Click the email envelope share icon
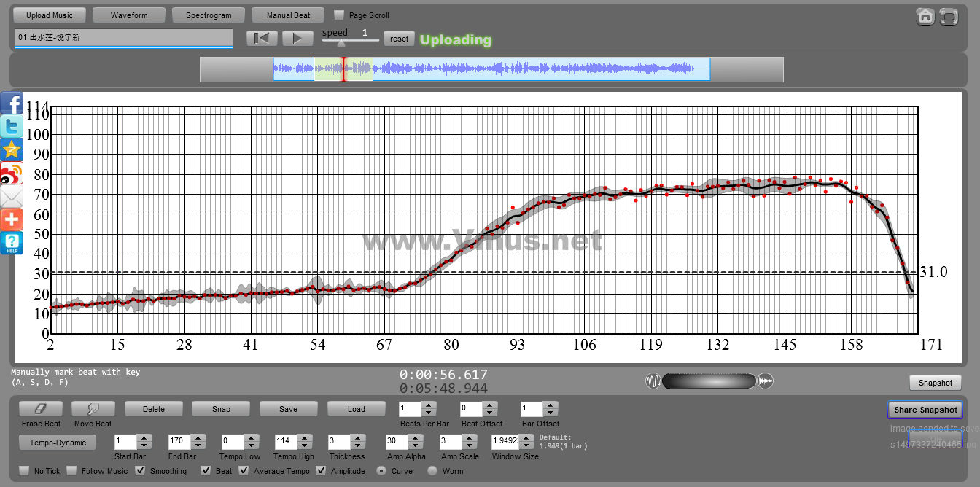This screenshot has width=980, height=487. pyautogui.click(x=12, y=197)
